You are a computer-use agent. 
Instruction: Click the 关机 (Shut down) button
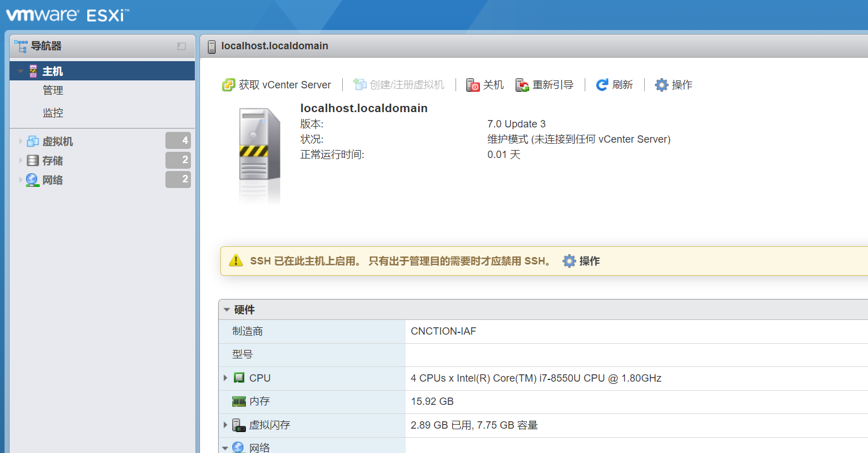click(x=485, y=85)
